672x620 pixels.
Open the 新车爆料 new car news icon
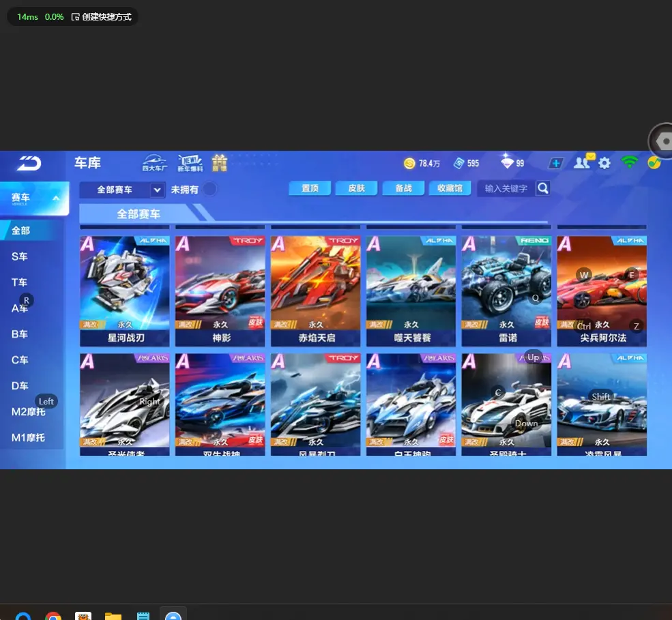190,163
